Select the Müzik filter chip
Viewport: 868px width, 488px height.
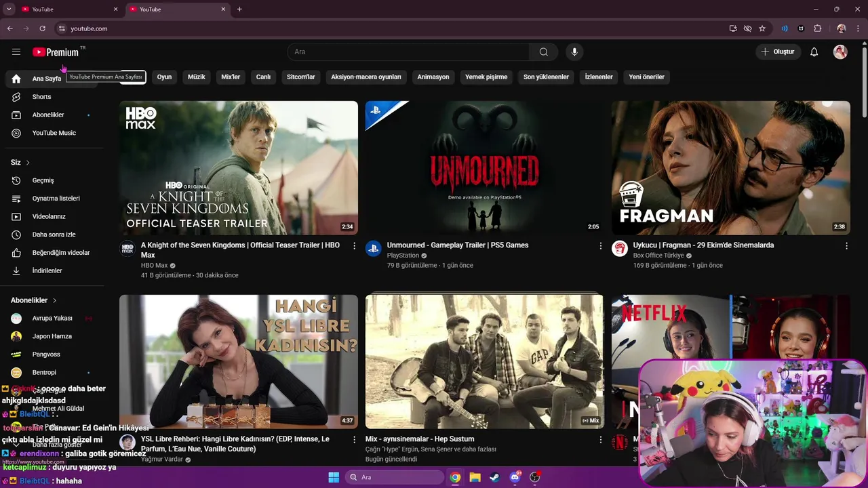[x=196, y=77]
